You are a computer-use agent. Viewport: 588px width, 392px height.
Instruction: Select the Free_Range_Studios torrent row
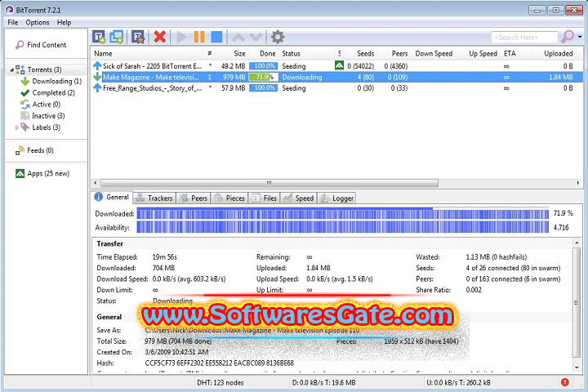336,87
